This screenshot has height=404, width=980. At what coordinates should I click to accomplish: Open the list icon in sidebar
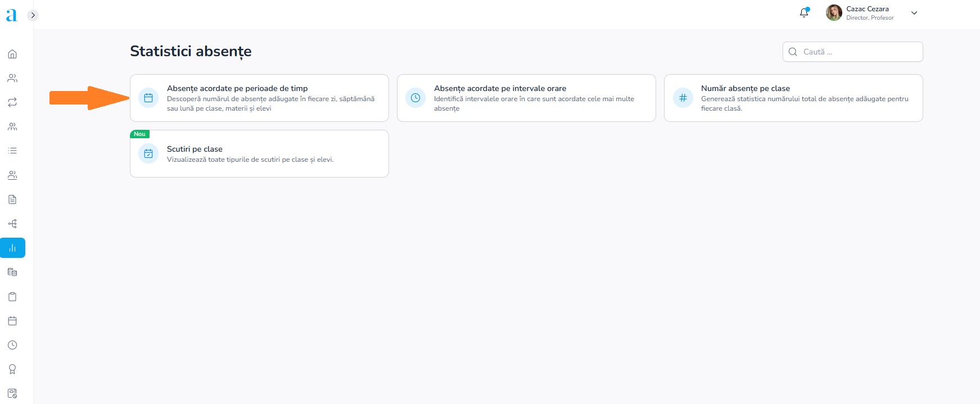(x=12, y=151)
